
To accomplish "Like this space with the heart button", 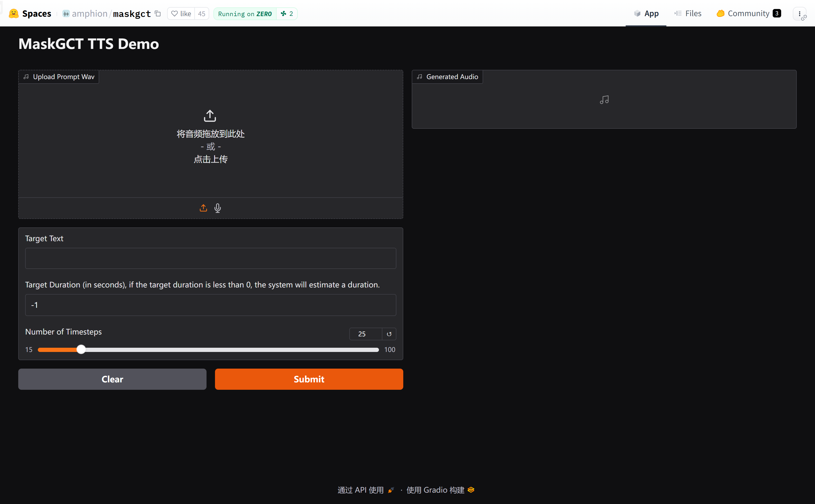I will click(181, 14).
